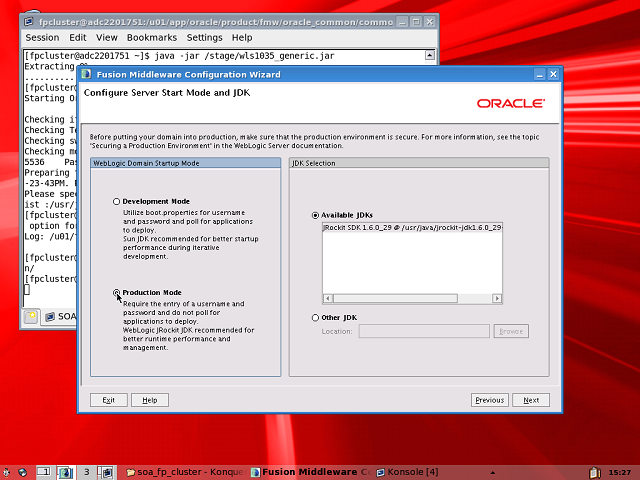Select JRockit SDK 1.6.0_29 list entry

[412, 227]
